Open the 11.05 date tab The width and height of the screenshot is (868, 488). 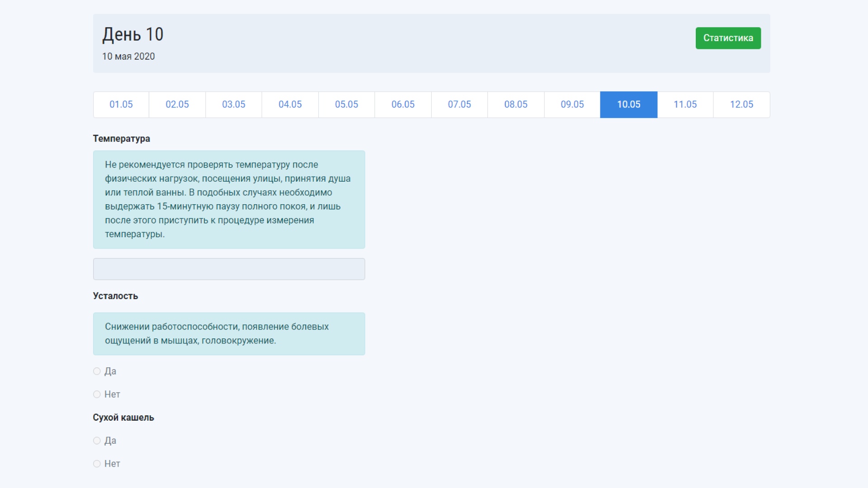click(685, 104)
